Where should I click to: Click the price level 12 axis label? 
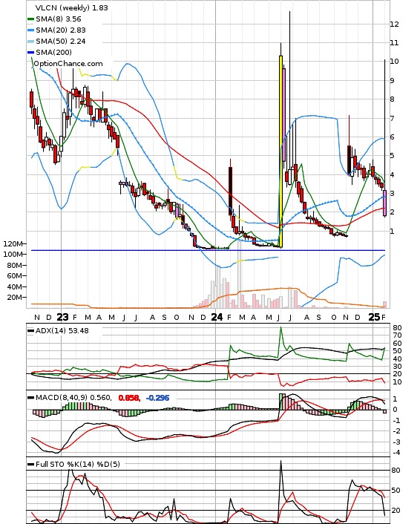click(394, 24)
